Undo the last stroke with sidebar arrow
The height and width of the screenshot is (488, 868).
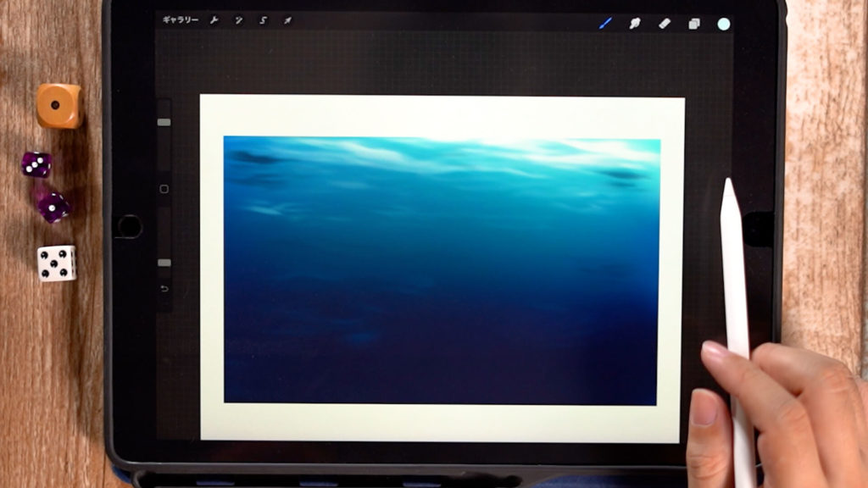coord(164,290)
